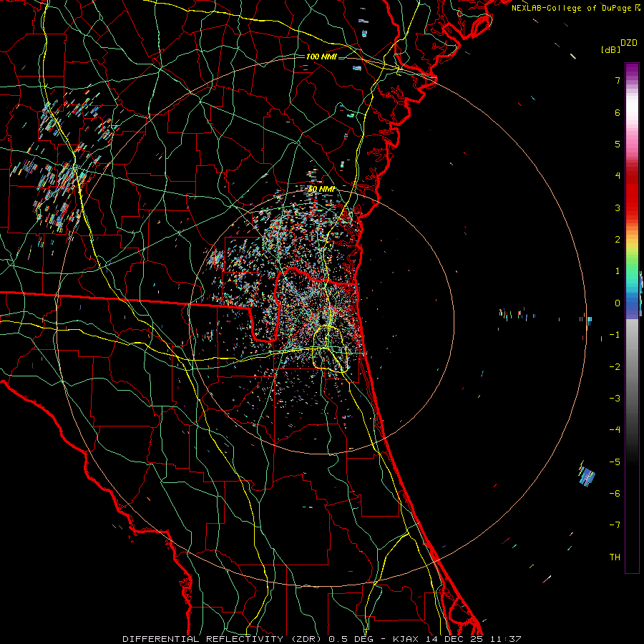Click the '50 NMI' range ring label
The image size is (644, 644).
[x=321, y=190]
